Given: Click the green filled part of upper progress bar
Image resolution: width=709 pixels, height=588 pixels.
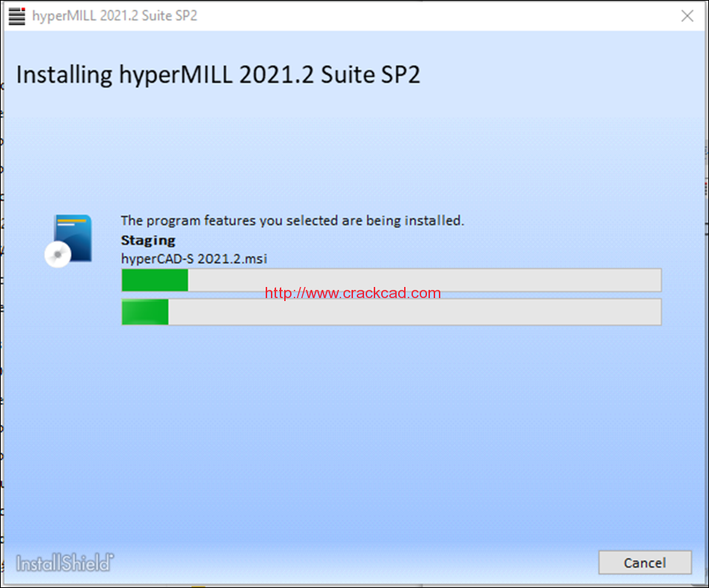Looking at the screenshot, I should (x=155, y=280).
